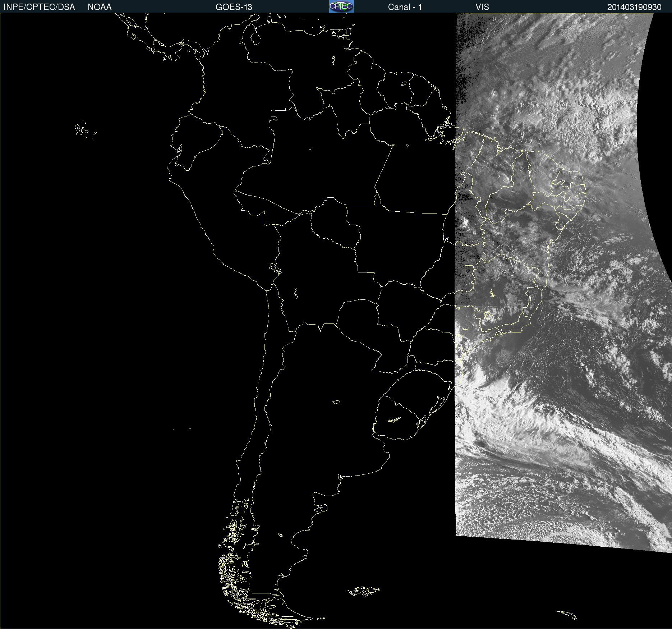Click the 201403190930 timestamp

[634, 7]
